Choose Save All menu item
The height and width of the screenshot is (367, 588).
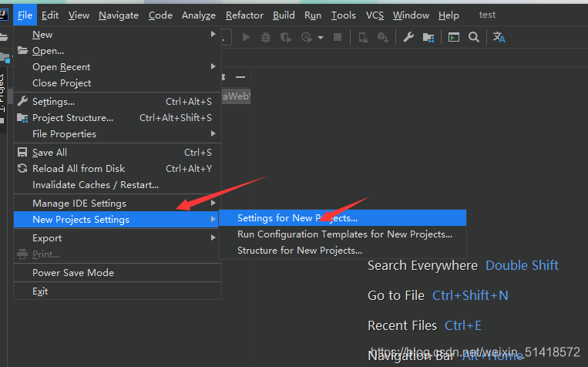point(117,153)
